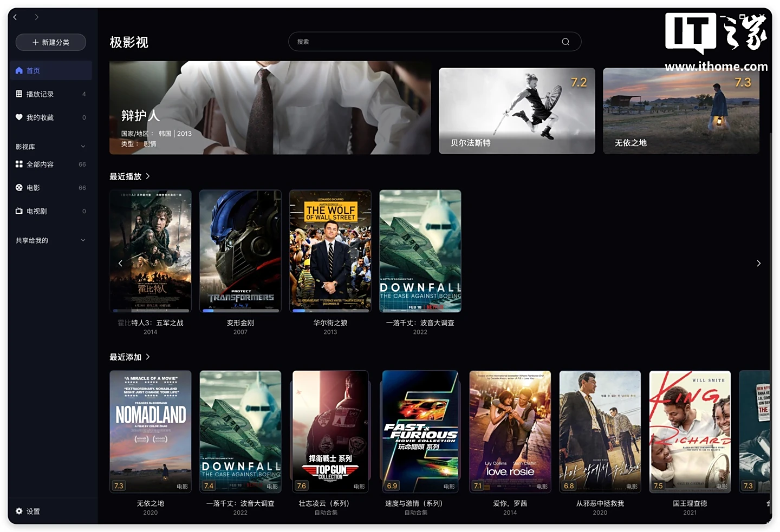Show next items with right carousel arrow
The width and height of the screenshot is (780, 532).
coord(758,263)
